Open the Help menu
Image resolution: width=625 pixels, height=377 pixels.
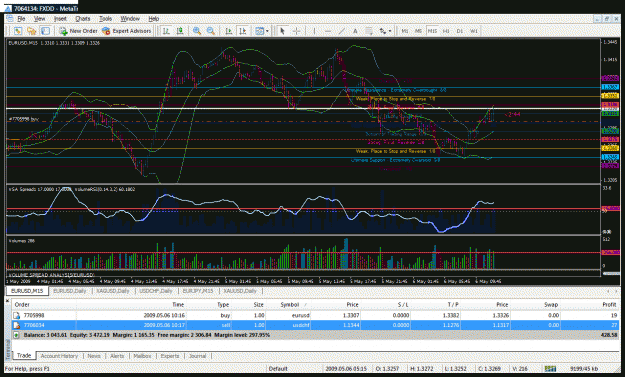153,18
